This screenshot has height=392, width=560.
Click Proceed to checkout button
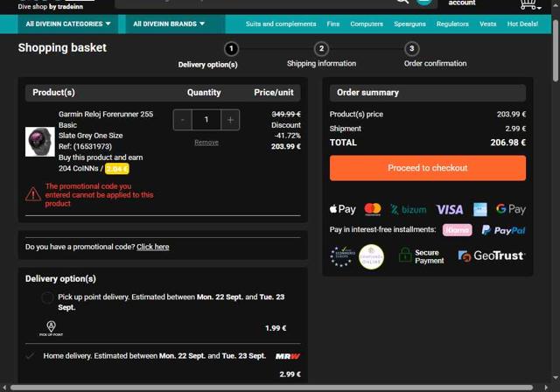tap(428, 168)
